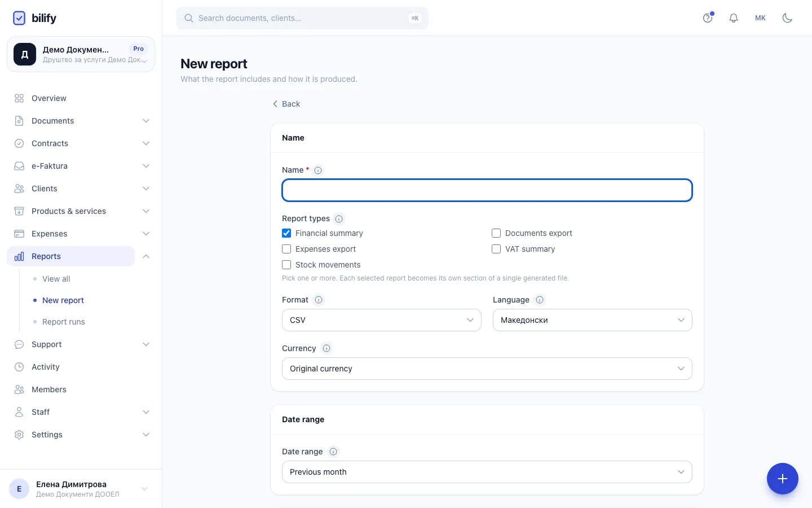Click the Documents file icon

tap(19, 121)
